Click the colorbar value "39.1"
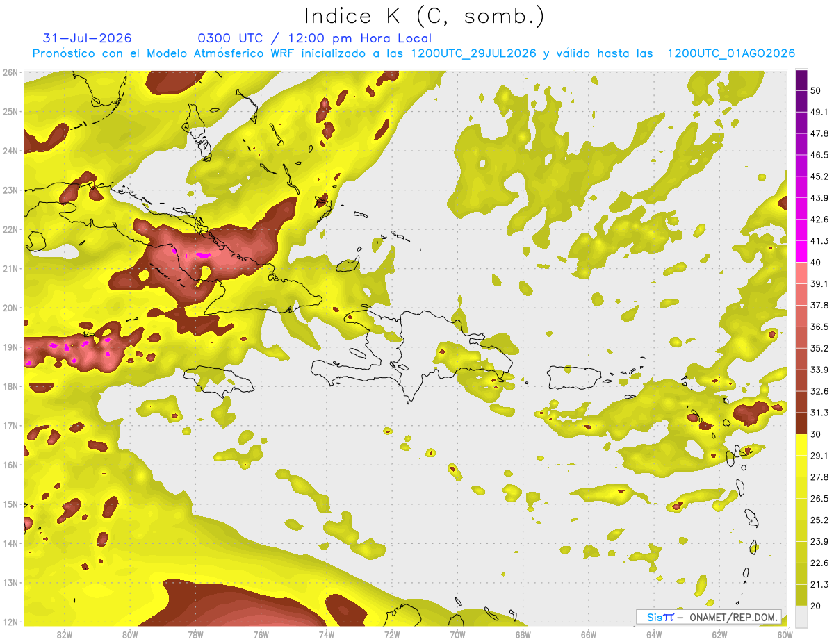The width and height of the screenshot is (834, 644). (819, 283)
